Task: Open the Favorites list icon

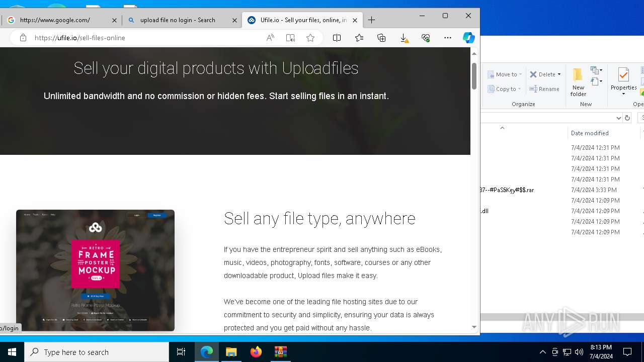Action: (x=359, y=38)
